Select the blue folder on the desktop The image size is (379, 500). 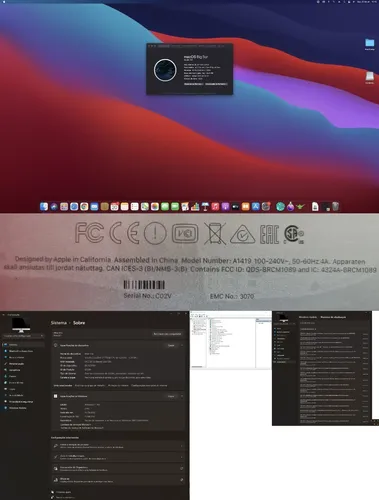click(369, 43)
